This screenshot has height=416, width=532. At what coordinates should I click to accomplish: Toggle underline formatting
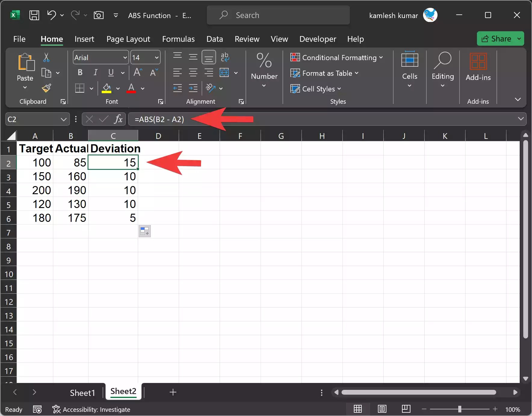coord(110,72)
